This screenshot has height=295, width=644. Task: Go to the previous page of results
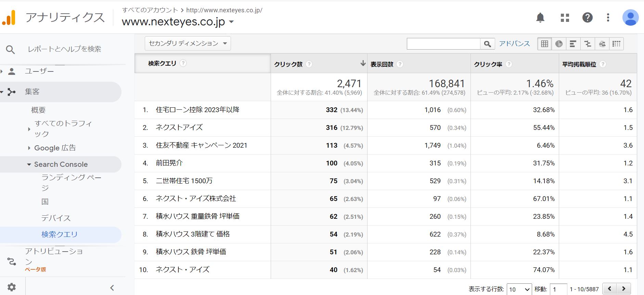point(609,289)
